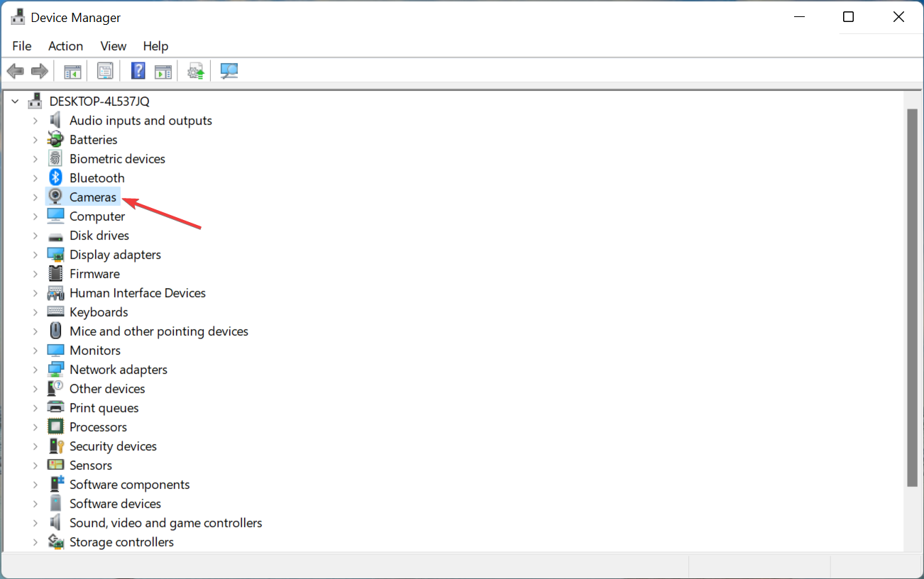924x579 pixels.
Task: Select the Print queues printer icon
Action: [55, 408]
